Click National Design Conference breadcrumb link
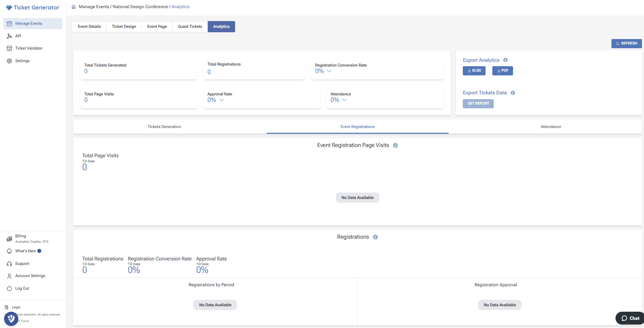The height and width of the screenshot is (328, 644). 140,7
